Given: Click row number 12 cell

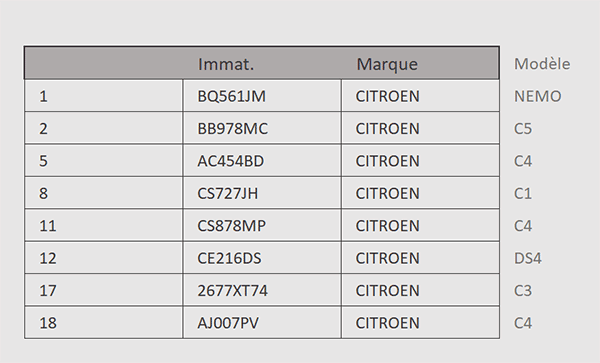Looking at the screenshot, I should pos(104,258).
